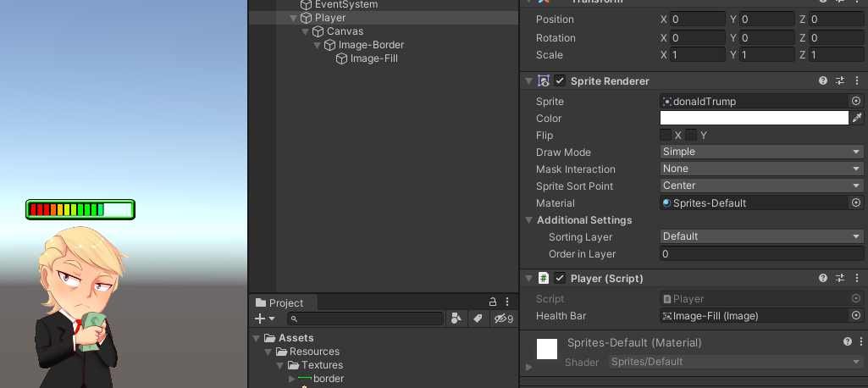Collapse the Player hierarchy node
This screenshot has height=388, width=868.
[293, 19]
